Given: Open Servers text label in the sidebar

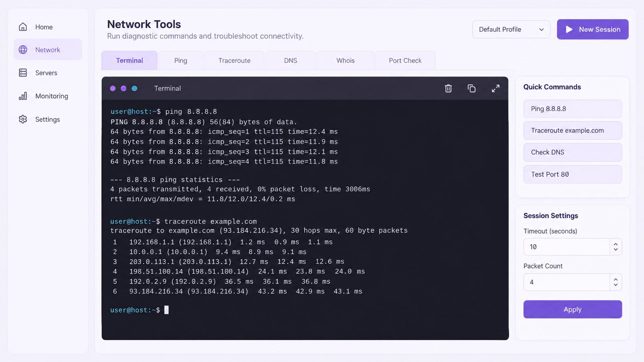Looking at the screenshot, I should point(46,73).
